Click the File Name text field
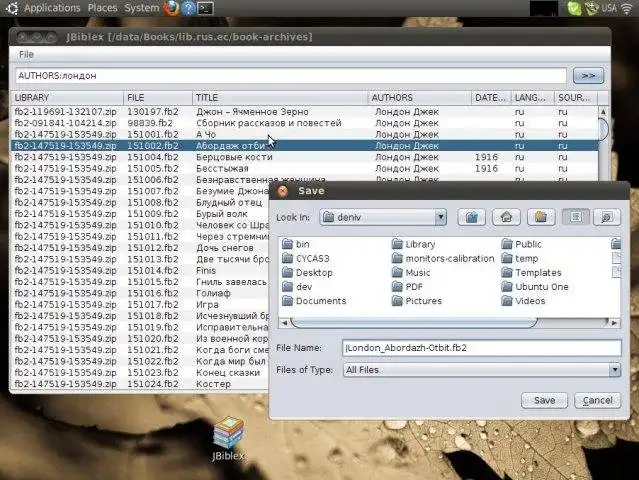This screenshot has height=480, width=639. pyautogui.click(x=480, y=348)
